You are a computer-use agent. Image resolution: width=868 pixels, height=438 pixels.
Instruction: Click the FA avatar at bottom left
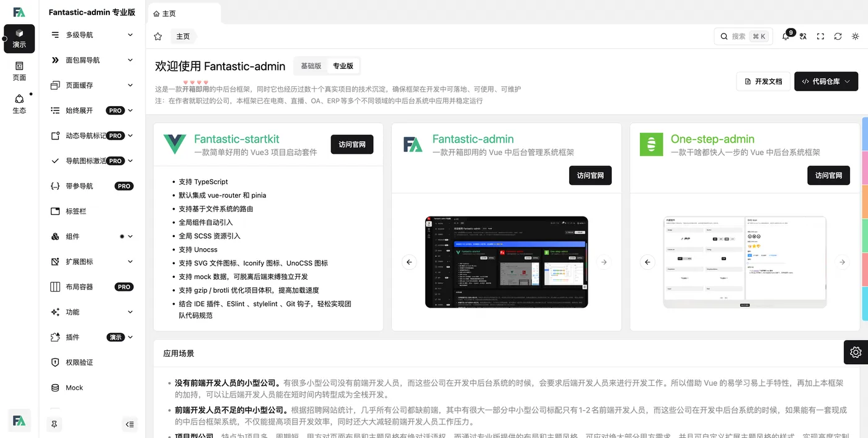click(19, 421)
